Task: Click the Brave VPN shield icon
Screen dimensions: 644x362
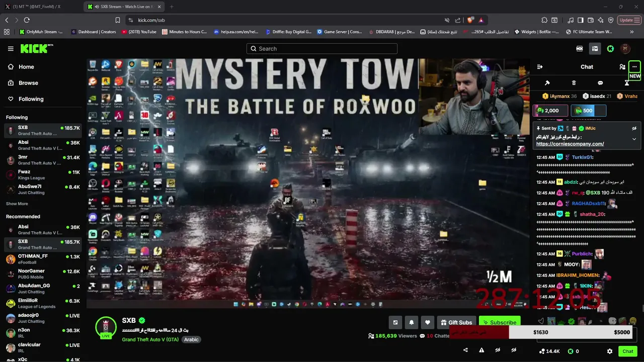Action: click(x=611, y=20)
